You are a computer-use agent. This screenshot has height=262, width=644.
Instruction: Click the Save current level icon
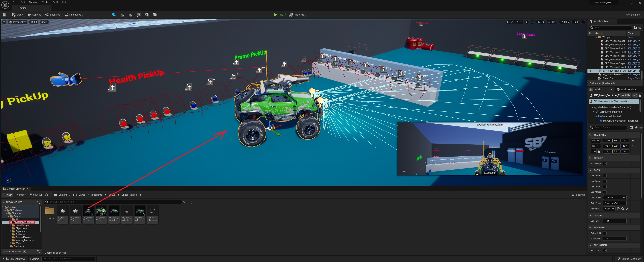(4, 15)
